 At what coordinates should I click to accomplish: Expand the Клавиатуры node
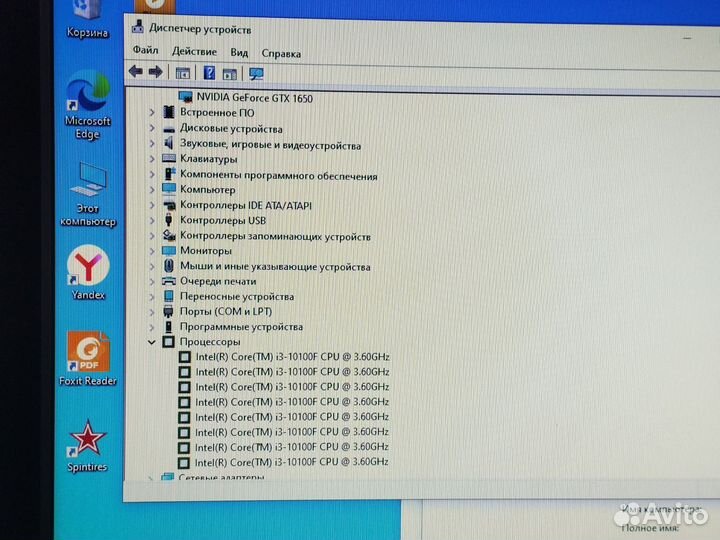(x=152, y=159)
